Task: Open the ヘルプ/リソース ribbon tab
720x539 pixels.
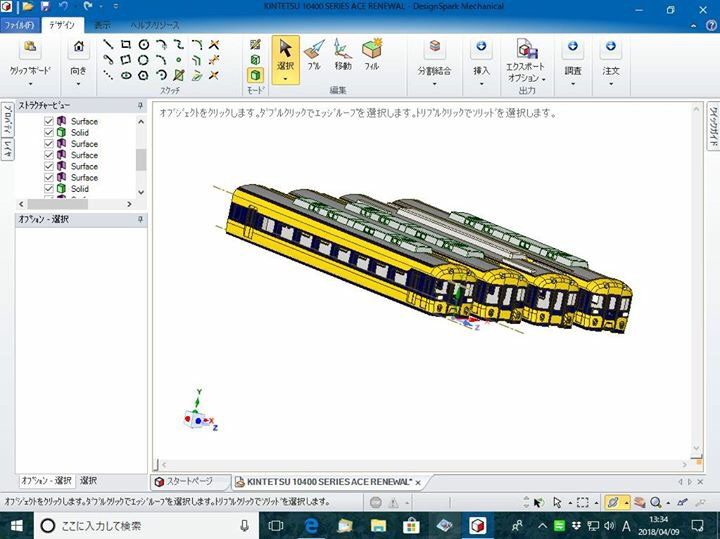Action: coord(155,25)
